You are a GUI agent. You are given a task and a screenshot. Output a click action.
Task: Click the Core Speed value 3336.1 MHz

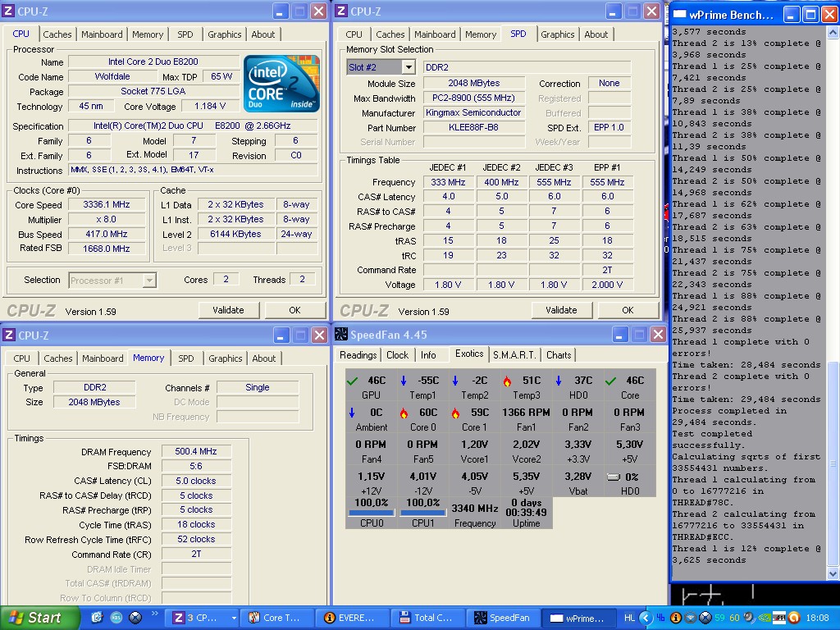click(x=107, y=204)
